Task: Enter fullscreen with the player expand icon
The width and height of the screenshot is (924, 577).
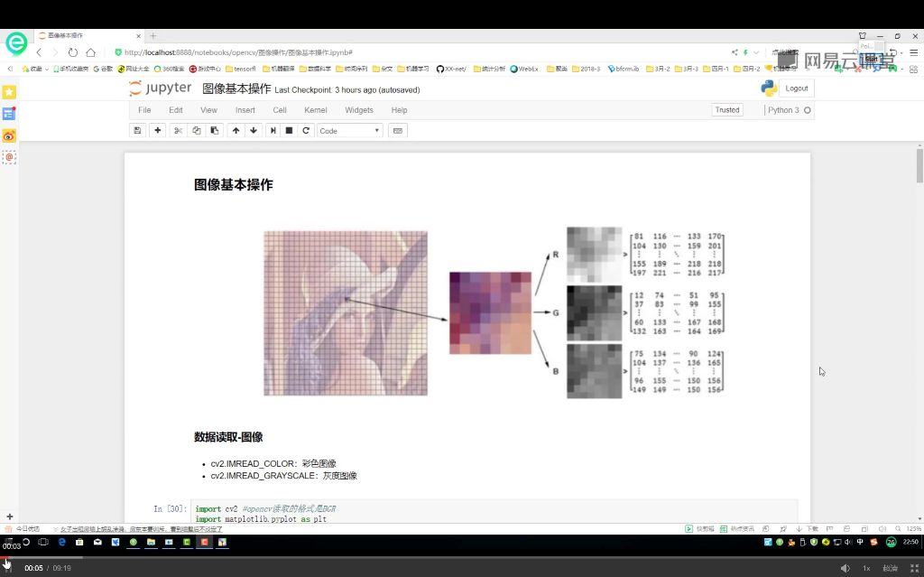Action: [x=914, y=568]
